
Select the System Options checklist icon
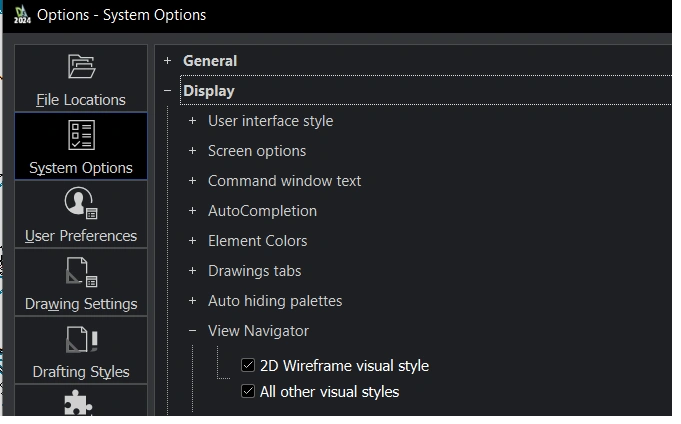81,135
